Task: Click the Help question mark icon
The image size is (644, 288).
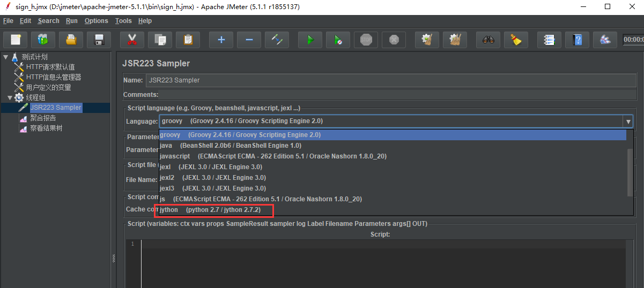Action: coord(577,40)
